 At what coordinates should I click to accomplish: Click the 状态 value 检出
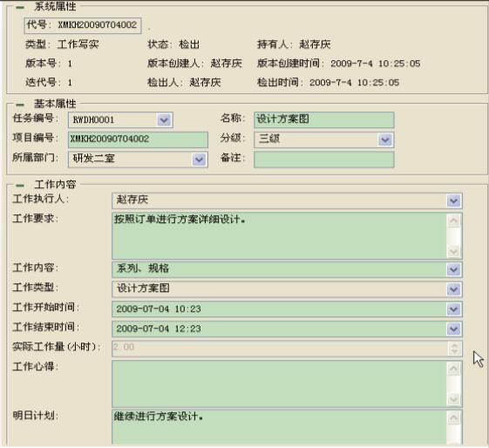(x=189, y=44)
